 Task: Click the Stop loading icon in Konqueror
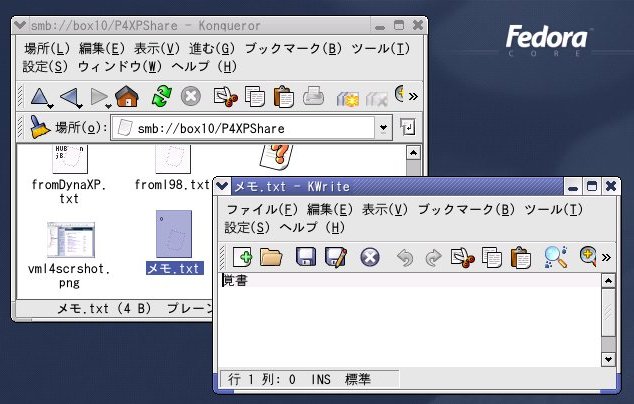coord(191,97)
